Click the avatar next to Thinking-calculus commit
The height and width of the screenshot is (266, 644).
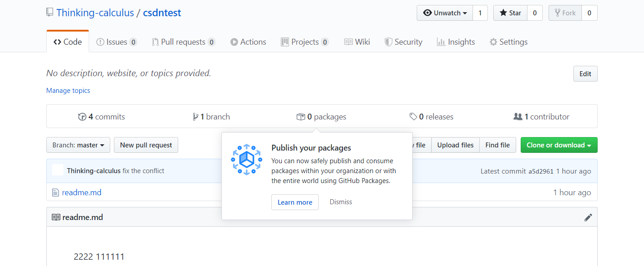pos(58,170)
